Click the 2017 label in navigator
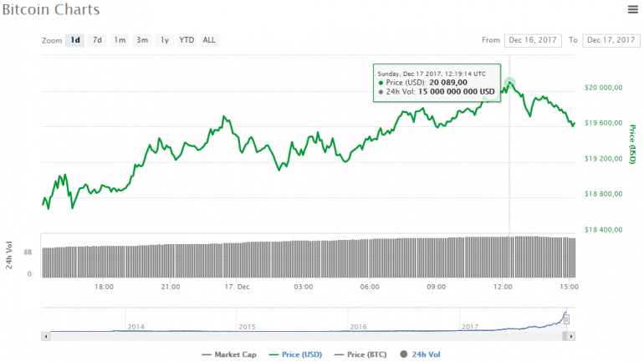This screenshot has width=644, height=362. tap(470, 327)
